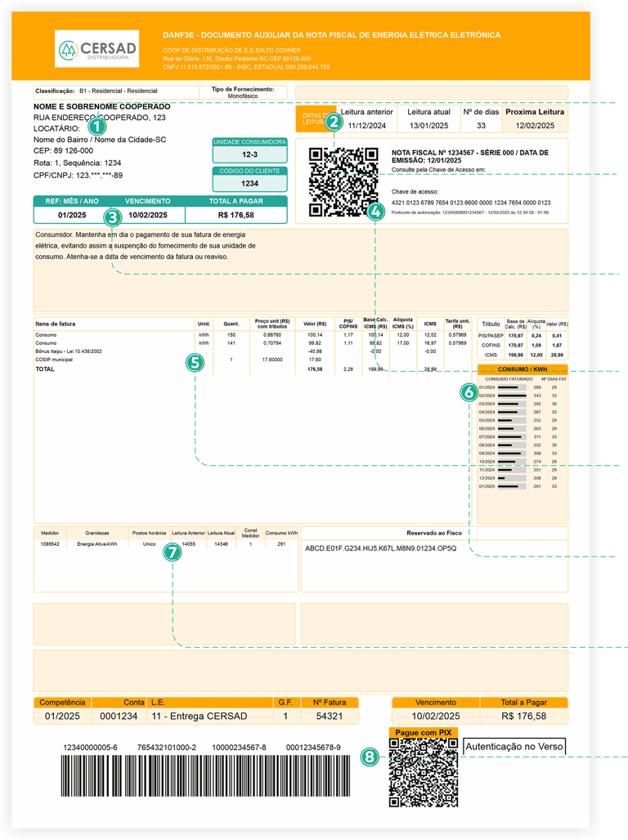This screenshot has height=840, width=628.
Task: Click footer Vencimento '10/02/2025' above PIX code
Action: click(x=436, y=717)
